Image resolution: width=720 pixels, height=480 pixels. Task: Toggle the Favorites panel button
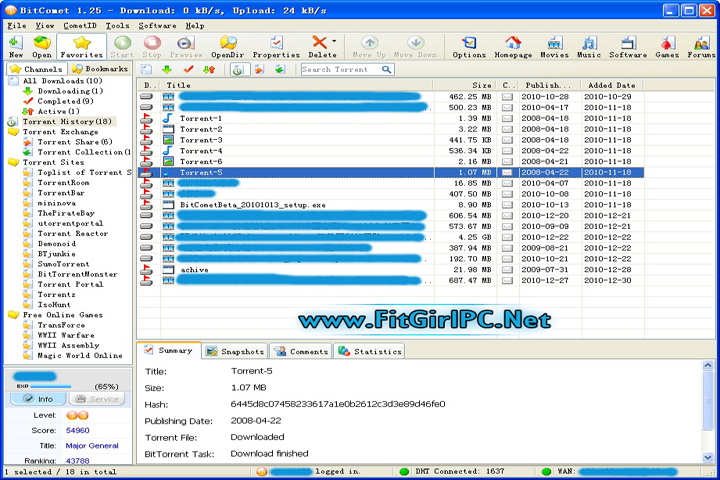[x=81, y=46]
